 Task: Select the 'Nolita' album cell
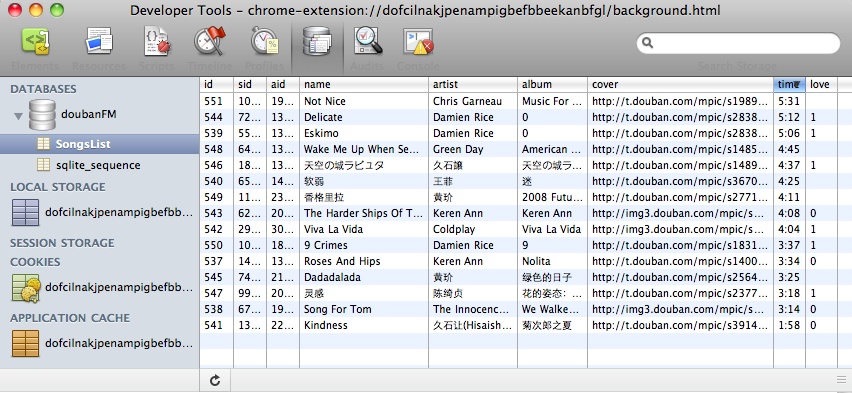pyautogui.click(x=552, y=261)
